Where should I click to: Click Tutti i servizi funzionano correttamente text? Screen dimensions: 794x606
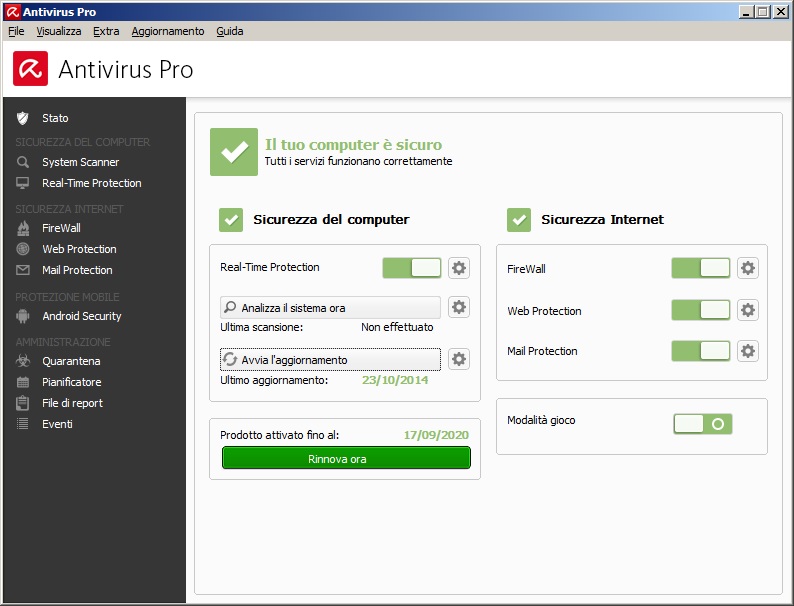coord(359,161)
